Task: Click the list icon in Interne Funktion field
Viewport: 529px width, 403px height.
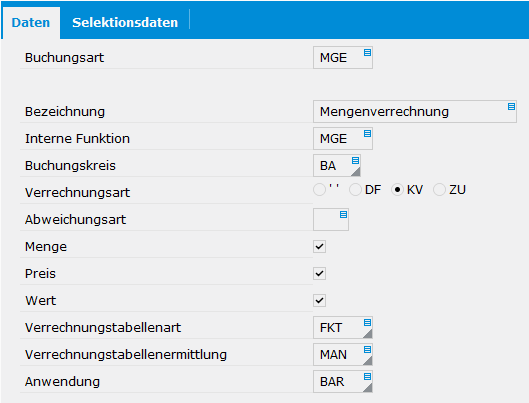Action: click(x=367, y=134)
